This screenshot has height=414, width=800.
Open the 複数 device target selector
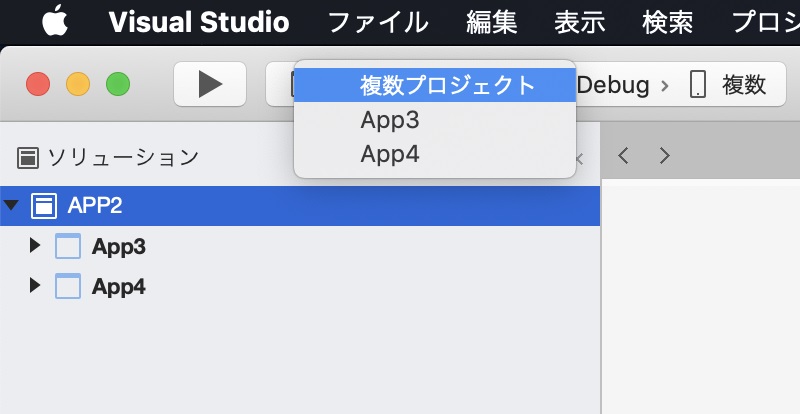[744, 85]
